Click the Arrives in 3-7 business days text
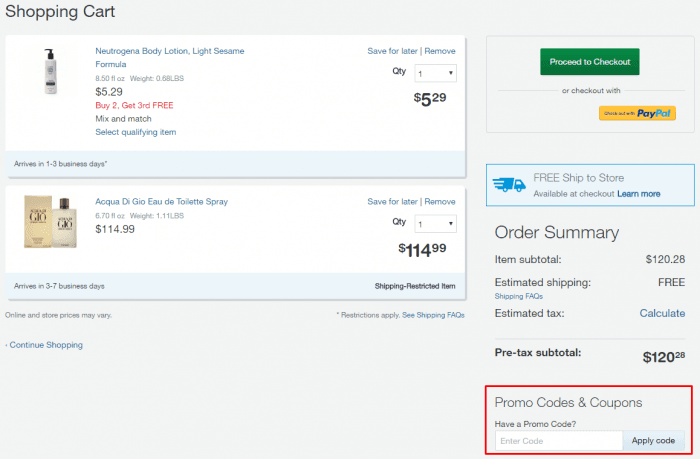 tap(59, 286)
